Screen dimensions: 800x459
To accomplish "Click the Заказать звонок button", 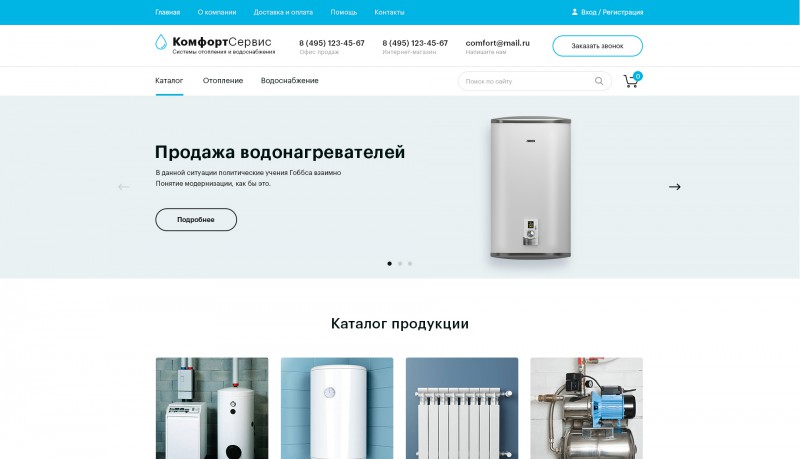I will point(597,46).
